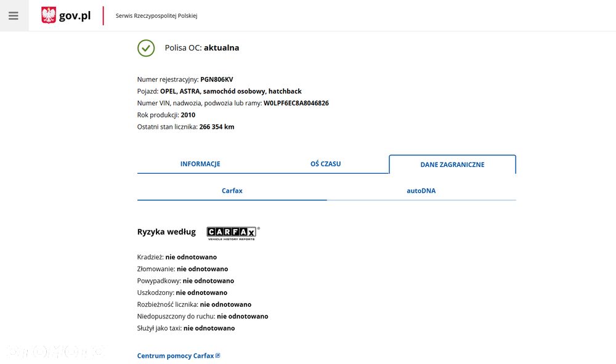The image size is (616, 364).
Task: Switch to the INFORMACJE tab
Action: [x=200, y=164]
